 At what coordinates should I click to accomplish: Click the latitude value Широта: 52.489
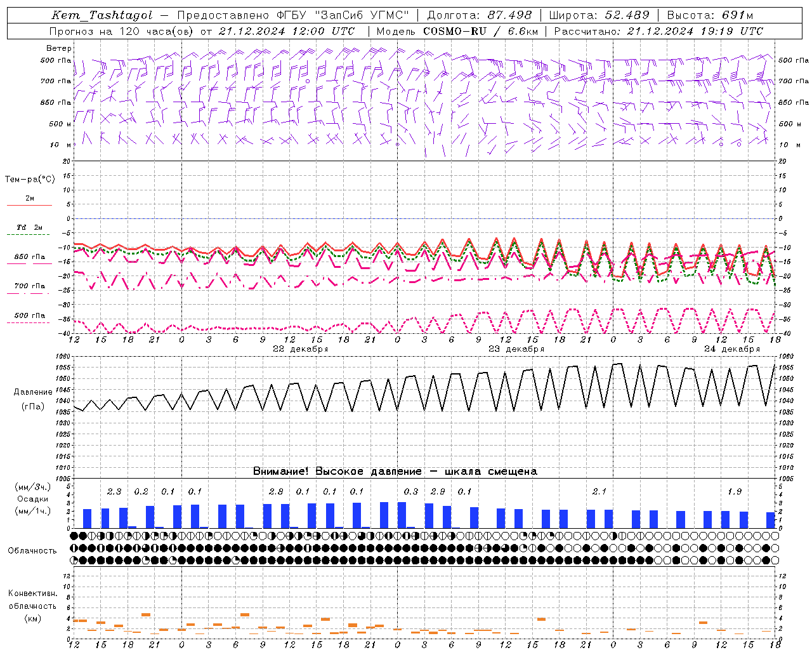pyautogui.click(x=599, y=15)
